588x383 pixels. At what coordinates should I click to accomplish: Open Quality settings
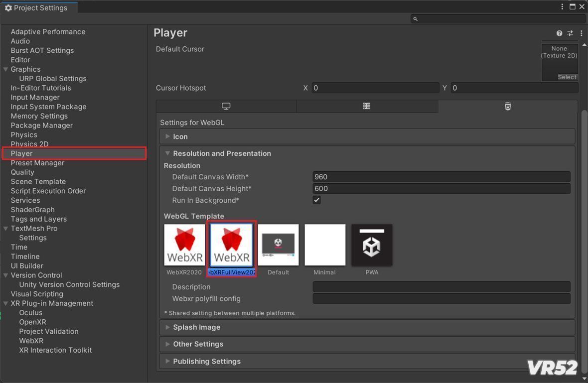pos(22,172)
